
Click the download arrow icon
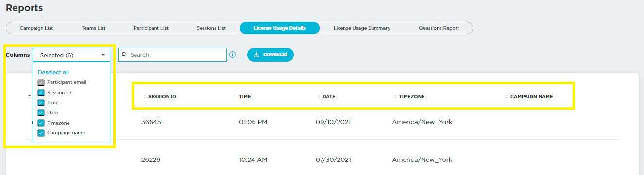coord(257,55)
